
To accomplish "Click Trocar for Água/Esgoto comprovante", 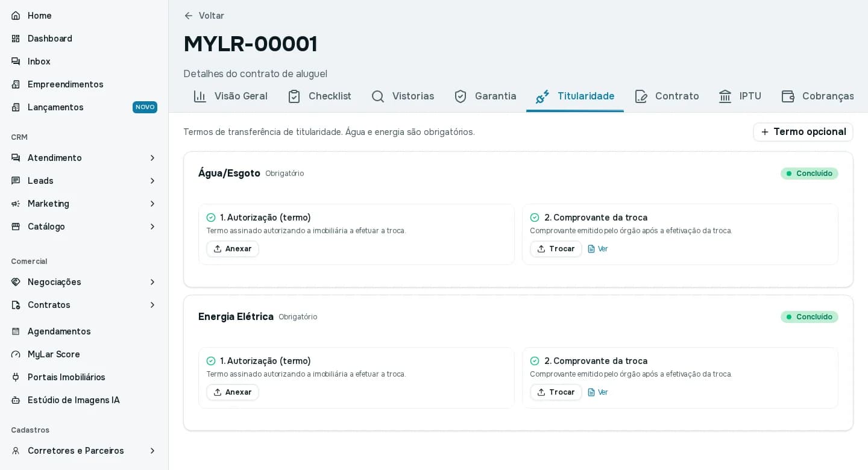I will pos(556,249).
